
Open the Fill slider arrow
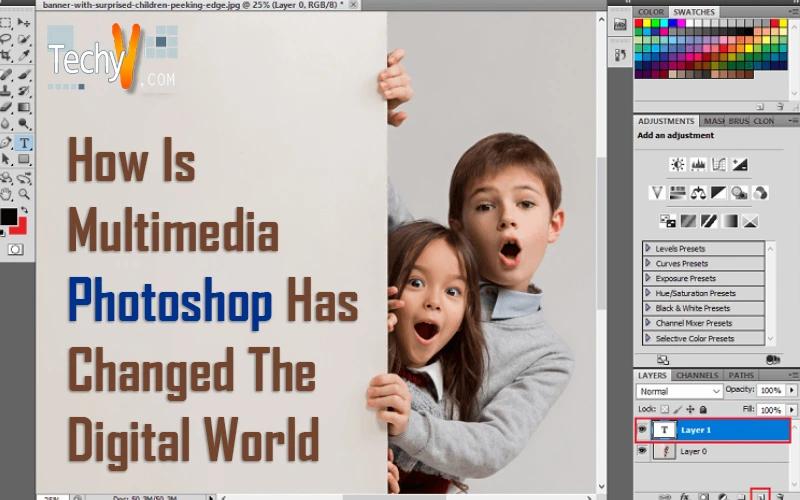(792, 410)
